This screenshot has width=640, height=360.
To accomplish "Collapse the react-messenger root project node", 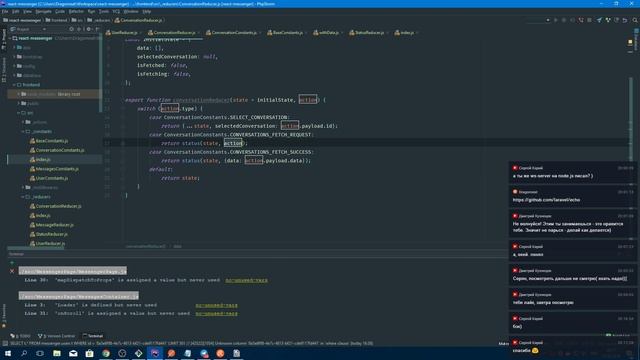I will coord(10,38).
